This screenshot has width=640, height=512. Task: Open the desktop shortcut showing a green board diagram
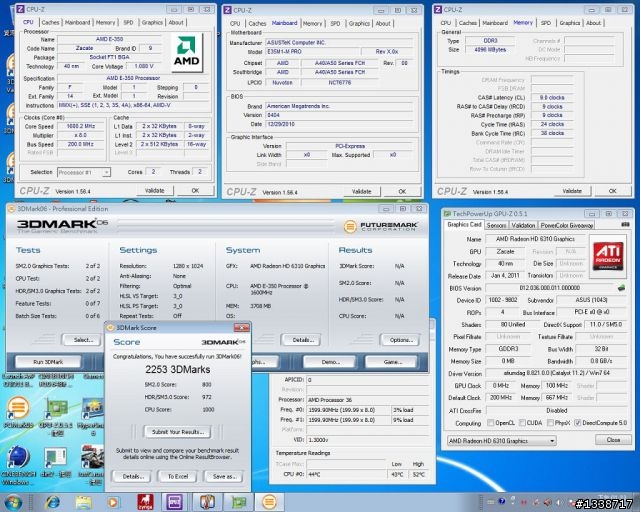56,458
